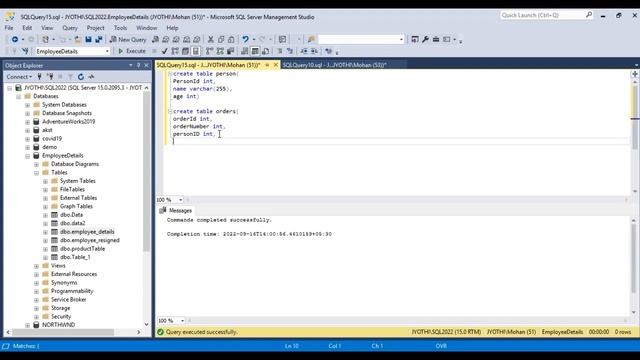Image resolution: width=640 pixels, height=360 pixels.
Task: Open the Project menu
Action: (x=96, y=28)
